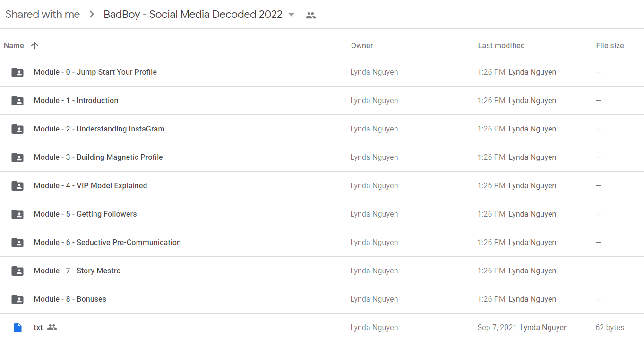Click owner Lynda Nguyen in Module - 4 row
The image size is (644, 341).
pyautogui.click(x=374, y=186)
